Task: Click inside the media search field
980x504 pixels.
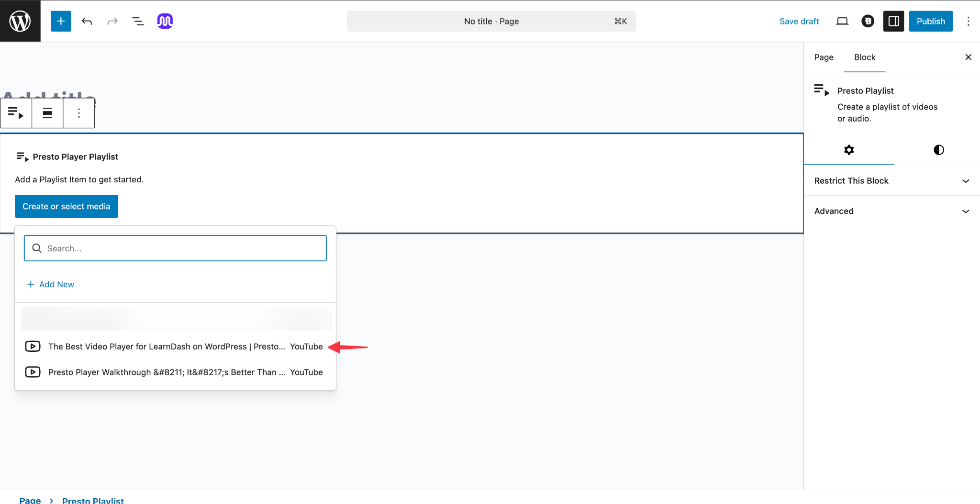Action: tap(175, 248)
